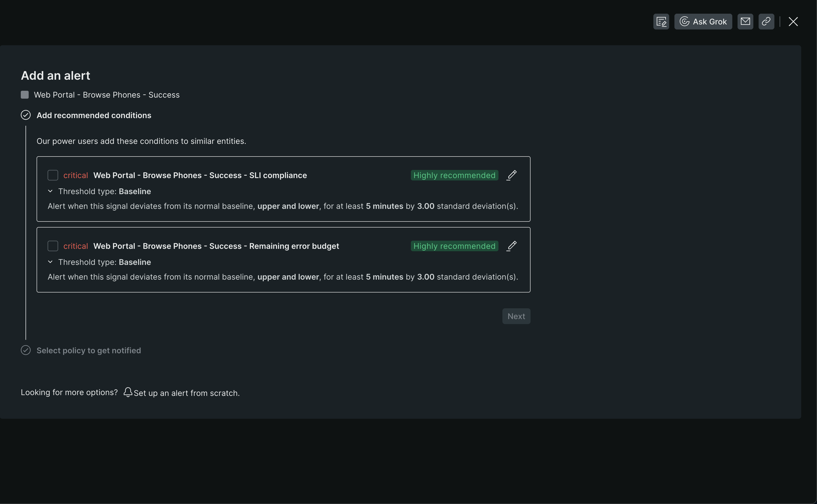Click the Next button
The image size is (817, 504).
coord(516,316)
